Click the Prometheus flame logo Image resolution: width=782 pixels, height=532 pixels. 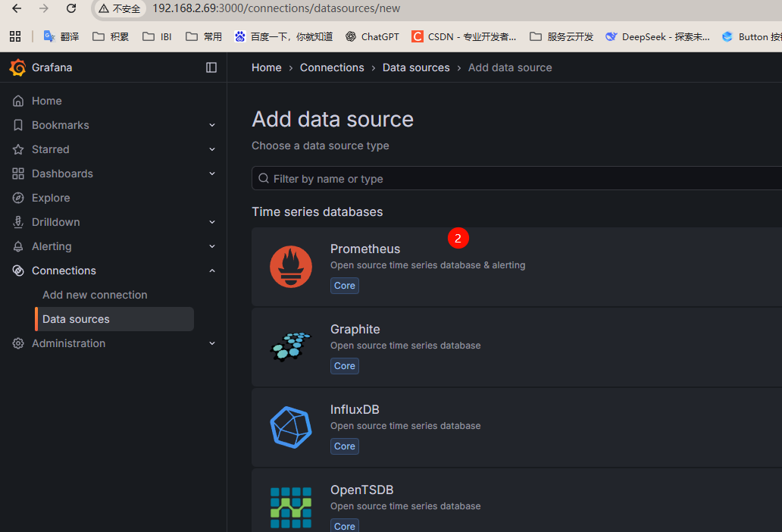pyautogui.click(x=291, y=267)
